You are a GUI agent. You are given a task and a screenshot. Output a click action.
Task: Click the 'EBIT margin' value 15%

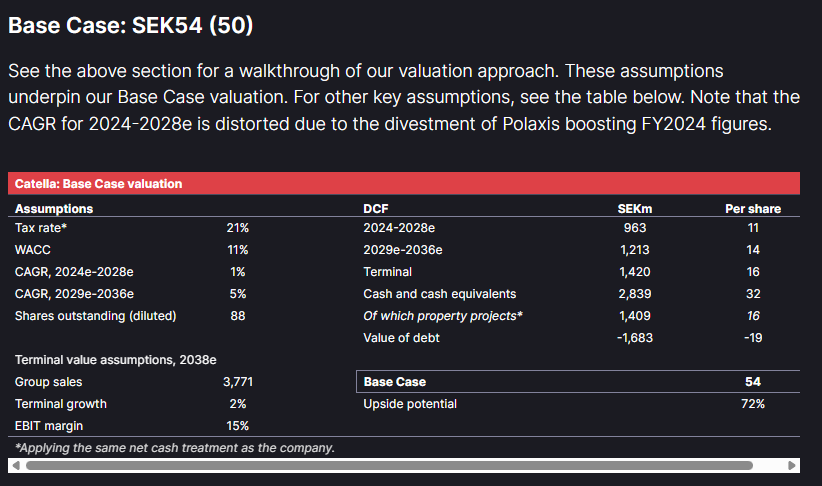[237, 426]
